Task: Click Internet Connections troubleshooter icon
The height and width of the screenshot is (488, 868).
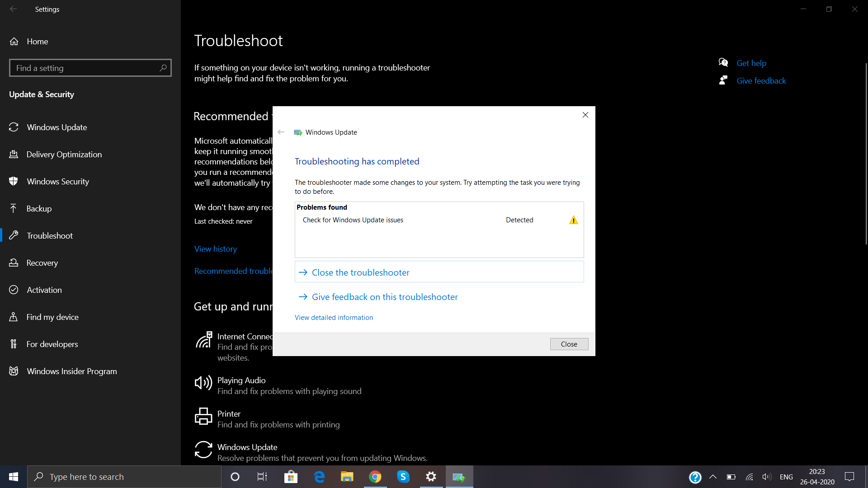Action: (203, 340)
